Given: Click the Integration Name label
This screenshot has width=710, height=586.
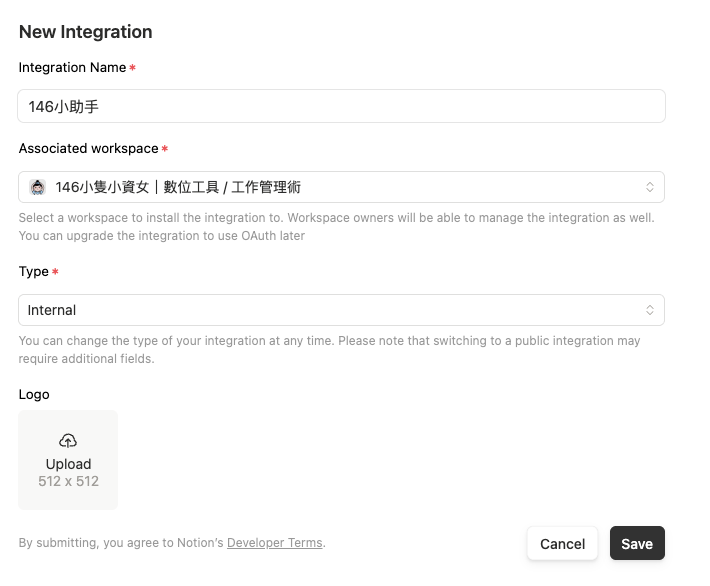Looking at the screenshot, I should 72,68.
